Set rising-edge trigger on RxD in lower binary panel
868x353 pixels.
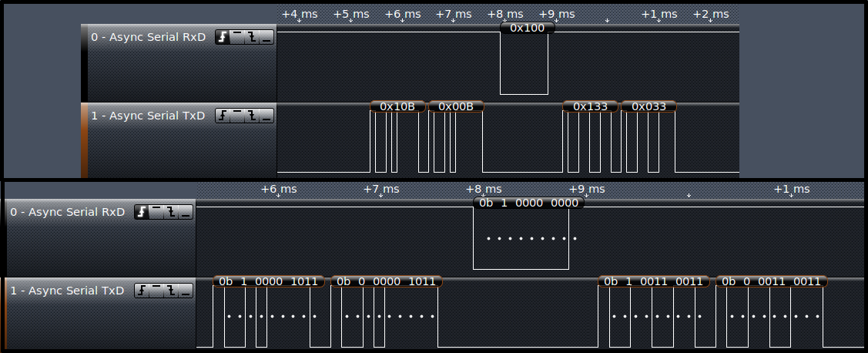pos(142,212)
